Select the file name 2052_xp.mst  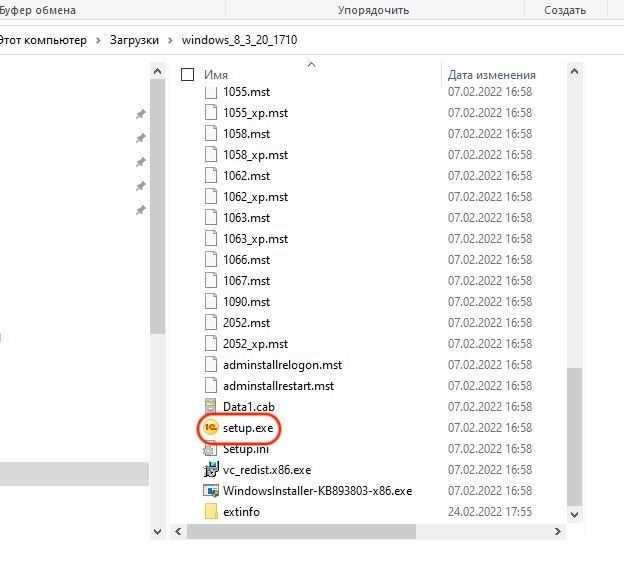click(x=255, y=344)
